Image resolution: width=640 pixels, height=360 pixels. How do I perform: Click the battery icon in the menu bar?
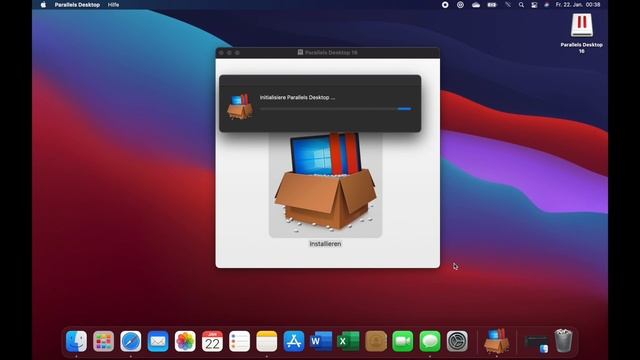pos(492,5)
